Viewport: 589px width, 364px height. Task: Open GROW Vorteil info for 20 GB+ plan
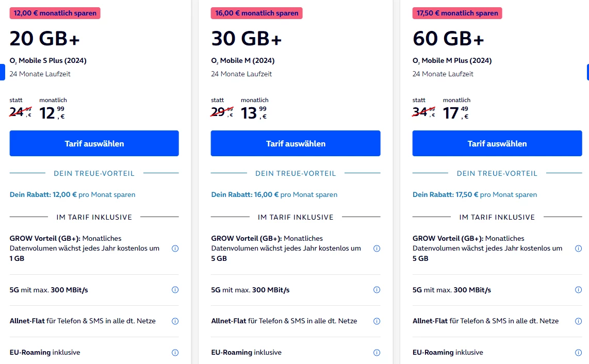[x=175, y=249]
